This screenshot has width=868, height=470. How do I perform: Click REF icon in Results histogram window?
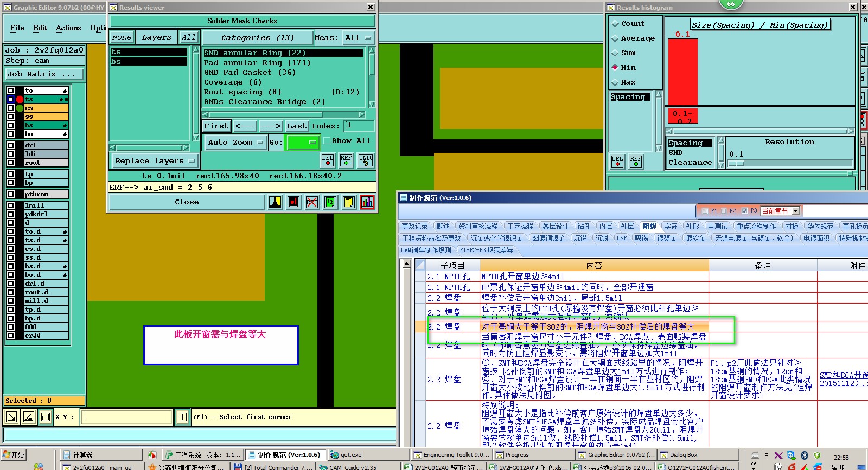636,162
